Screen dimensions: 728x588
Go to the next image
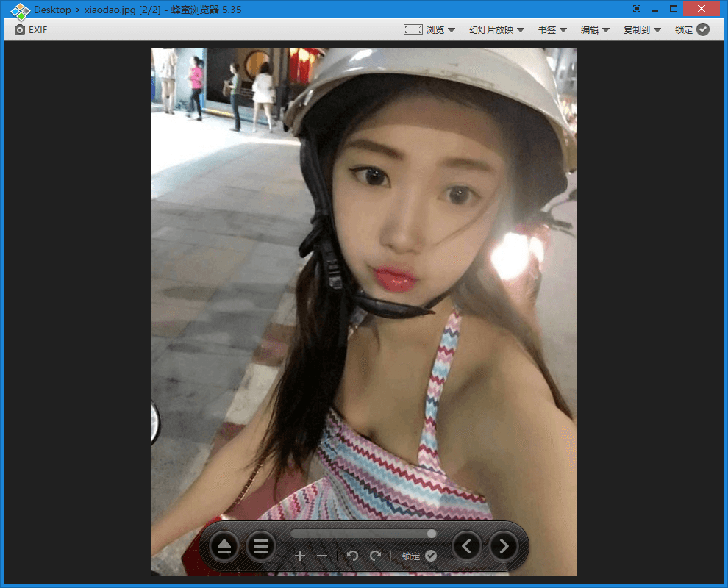point(503,546)
